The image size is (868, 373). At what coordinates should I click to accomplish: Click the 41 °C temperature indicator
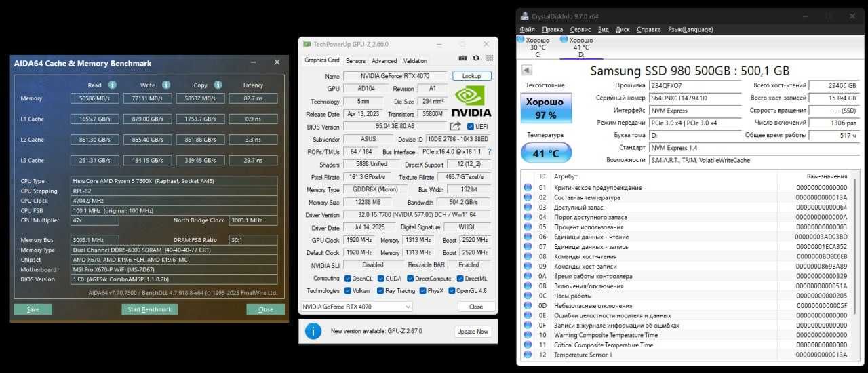[x=546, y=153]
